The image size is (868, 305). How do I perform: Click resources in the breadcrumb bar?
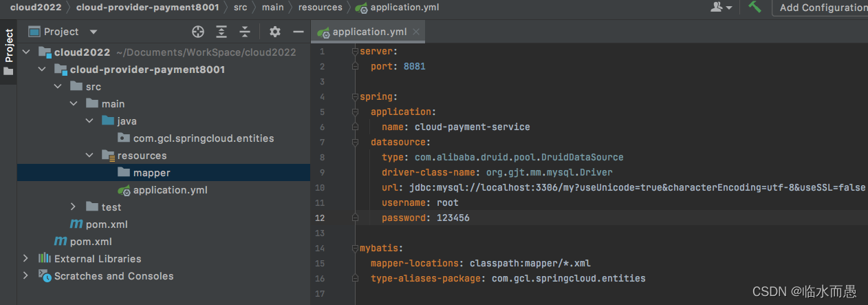click(320, 8)
